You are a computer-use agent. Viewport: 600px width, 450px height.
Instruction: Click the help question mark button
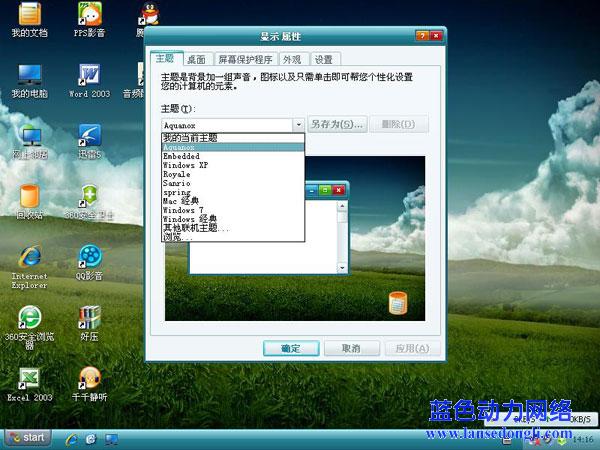[422, 36]
